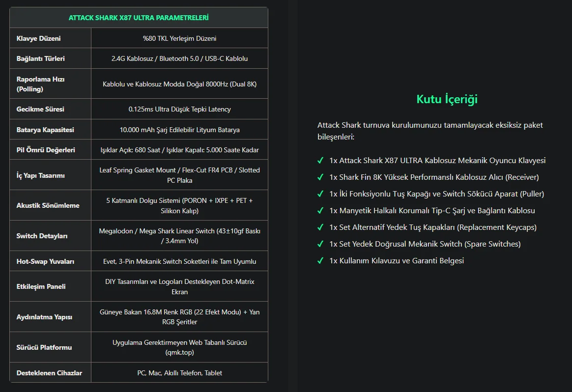Click the Web Tabanlı Sürücü (qmk.top) value
Screen dimensions: 572x392
click(x=179, y=347)
